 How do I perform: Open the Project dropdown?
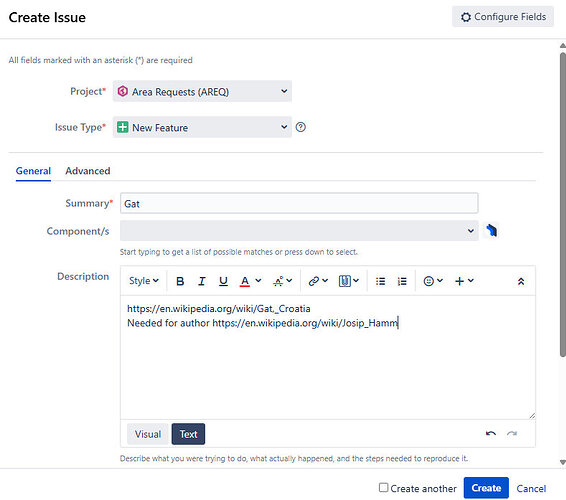pyautogui.click(x=202, y=91)
